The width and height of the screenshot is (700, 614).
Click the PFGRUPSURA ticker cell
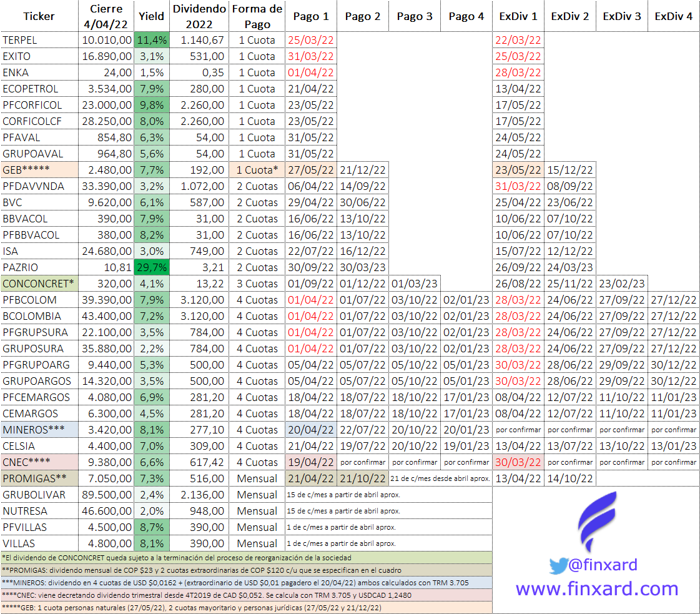pyautogui.click(x=39, y=333)
